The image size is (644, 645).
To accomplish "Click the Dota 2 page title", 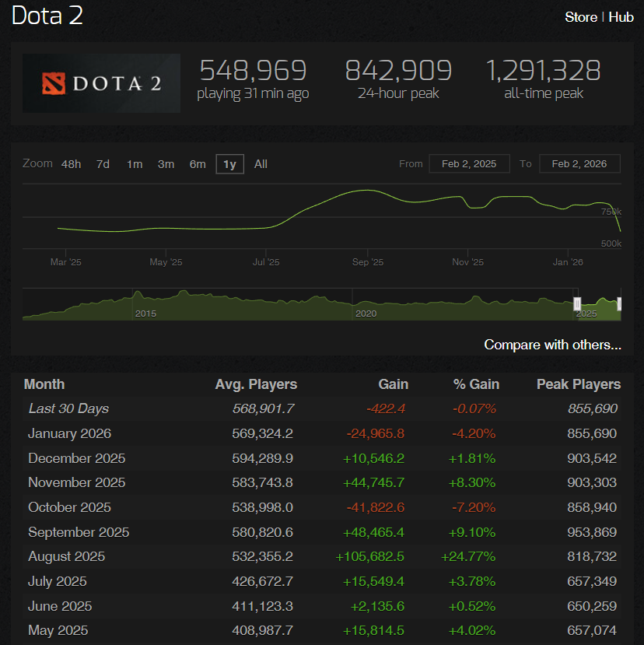I will (47, 16).
